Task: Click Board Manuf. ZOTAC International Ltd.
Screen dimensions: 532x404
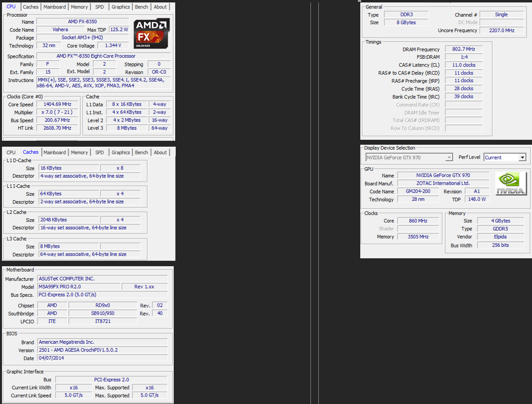Action: coord(443,183)
